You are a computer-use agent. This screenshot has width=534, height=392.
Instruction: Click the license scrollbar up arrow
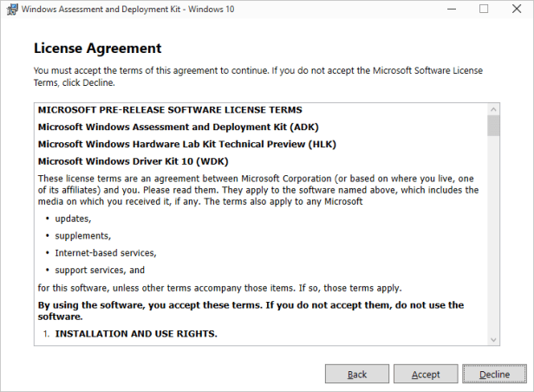click(x=493, y=109)
